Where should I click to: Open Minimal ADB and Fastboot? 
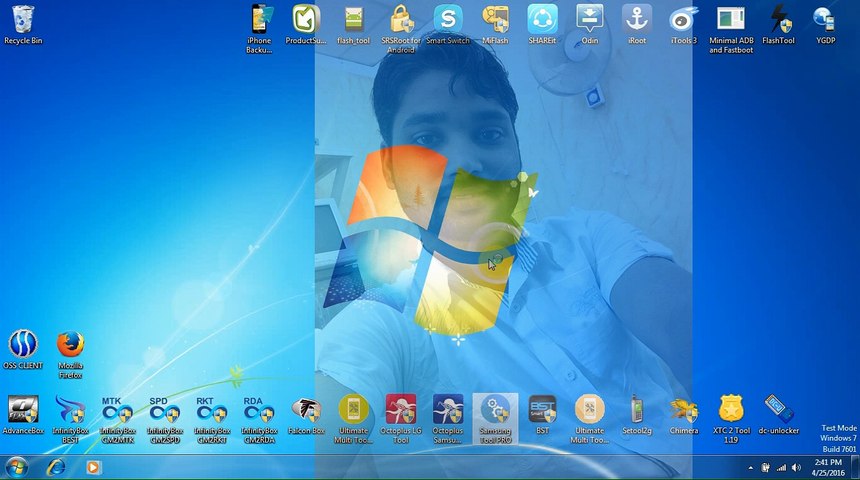[731, 20]
